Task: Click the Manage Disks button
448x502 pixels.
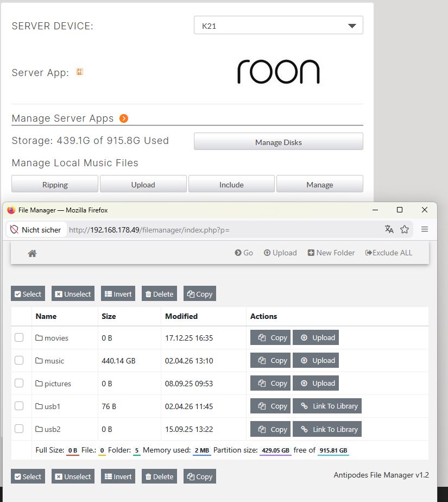Action: (278, 142)
